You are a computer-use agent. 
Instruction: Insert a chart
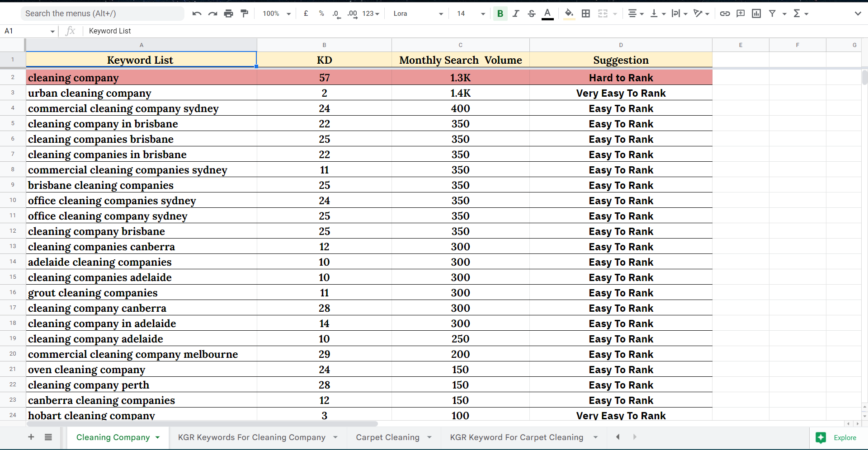tap(756, 14)
